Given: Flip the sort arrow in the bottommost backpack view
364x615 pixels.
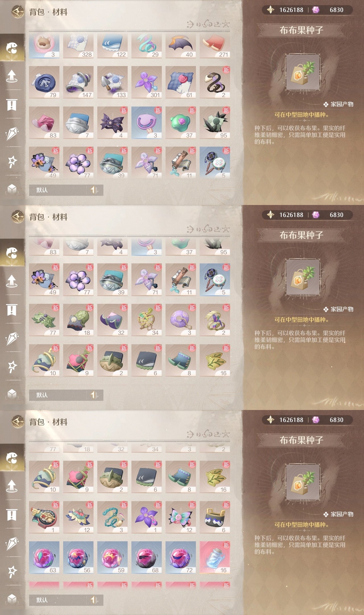Looking at the screenshot, I should click(95, 600).
